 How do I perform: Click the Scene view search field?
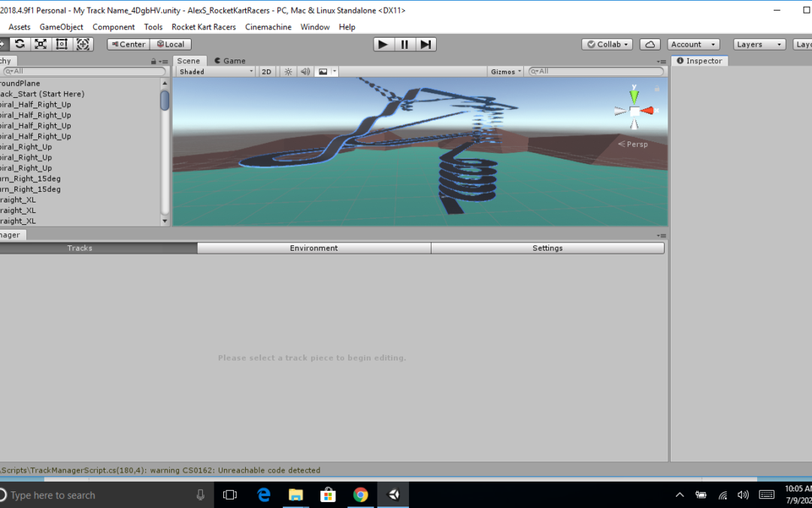(x=596, y=71)
